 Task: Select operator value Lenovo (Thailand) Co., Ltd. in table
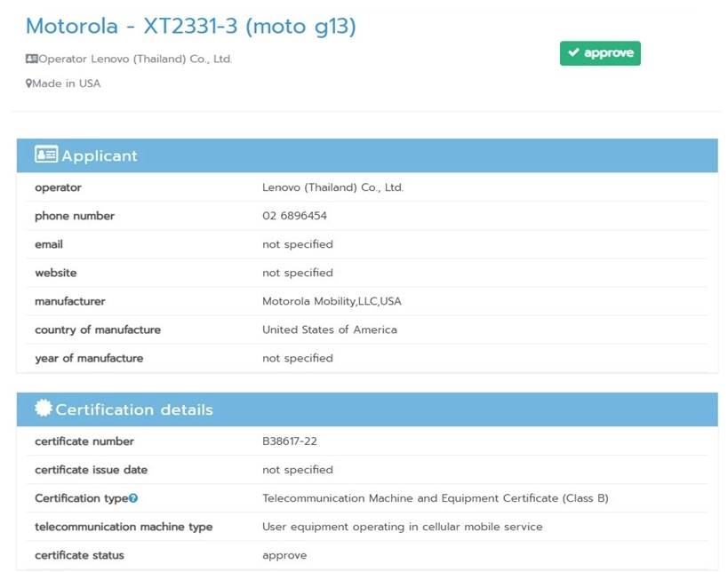[x=333, y=187]
